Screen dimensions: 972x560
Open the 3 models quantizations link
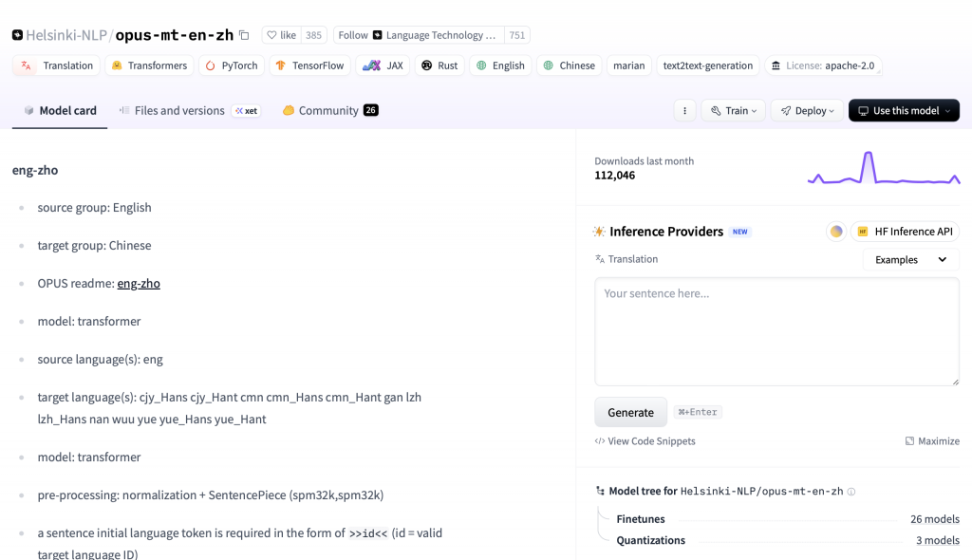[938, 540]
